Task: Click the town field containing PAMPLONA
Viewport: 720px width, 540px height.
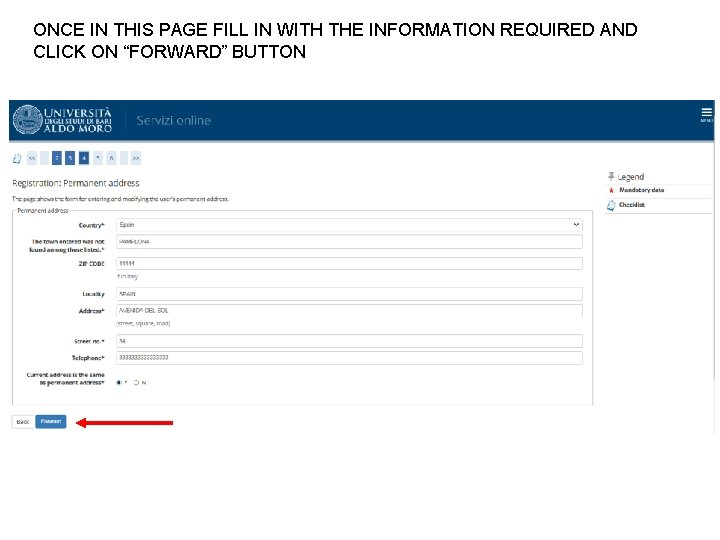Action: pos(349,242)
